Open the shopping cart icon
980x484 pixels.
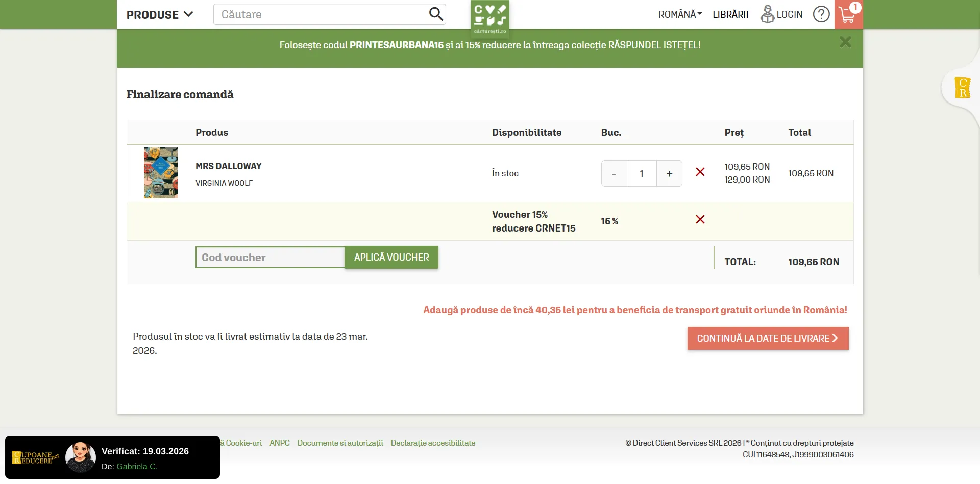pyautogui.click(x=848, y=14)
